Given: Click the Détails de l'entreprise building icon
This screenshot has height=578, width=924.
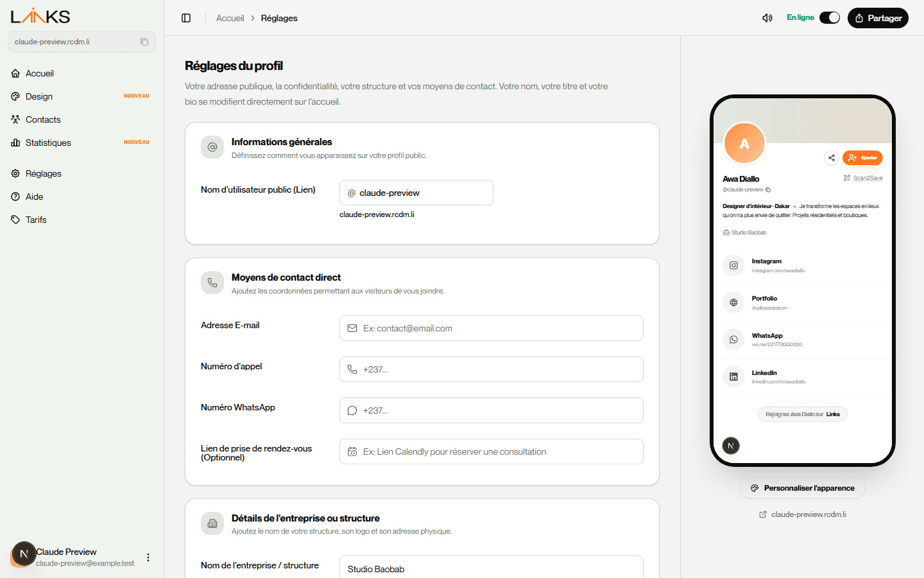Looking at the screenshot, I should pos(212,523).
